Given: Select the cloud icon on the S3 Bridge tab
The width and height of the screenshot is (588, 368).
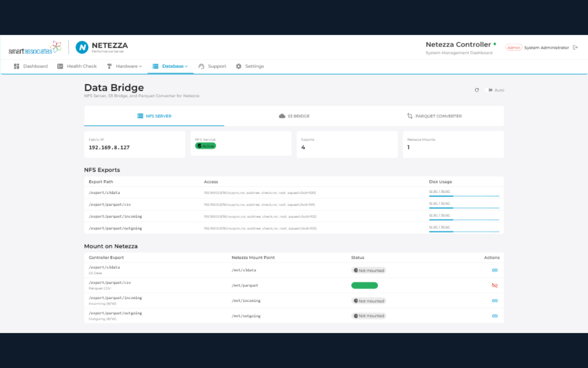Looking at the screenshot, I should pyautogui.click(x=282, y=116).
